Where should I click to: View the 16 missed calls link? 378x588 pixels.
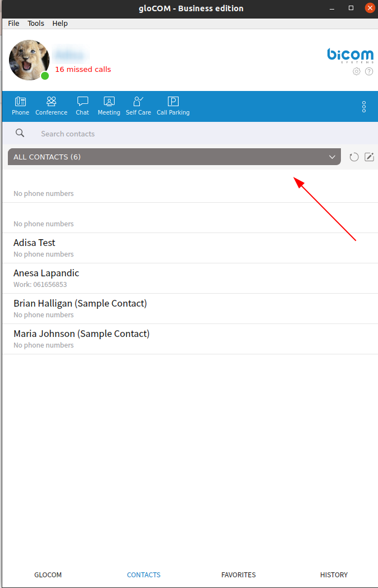coord(83,70)
